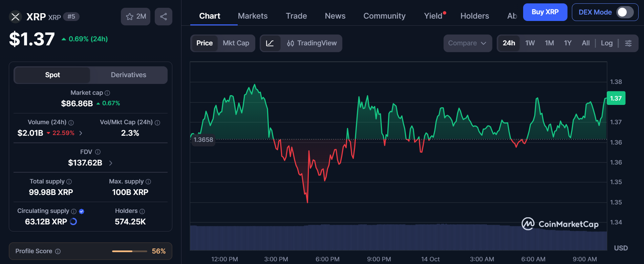644x264 pixels.
Task: Open the Community tab
Action: point(384,16)
